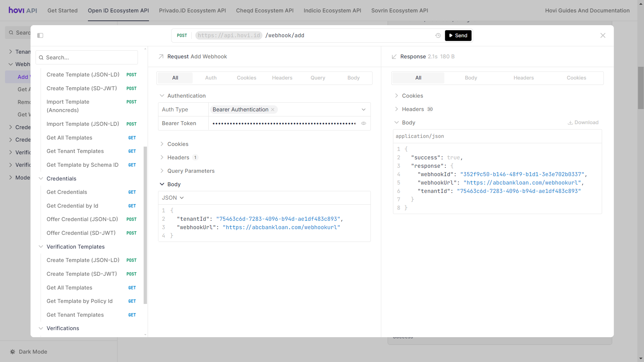Open Get Credential by Id endpoint
The height and width of the screenshot is (362, 644).
click(x=72, y=206)
